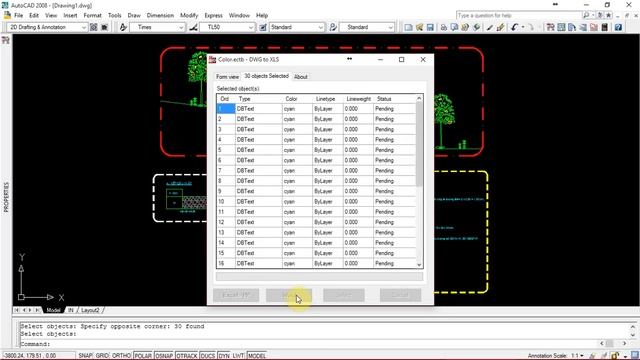The height and width of the screenshot is (360, 640).
Task: Toggle OSNAP in status bar
Action: 164,356
